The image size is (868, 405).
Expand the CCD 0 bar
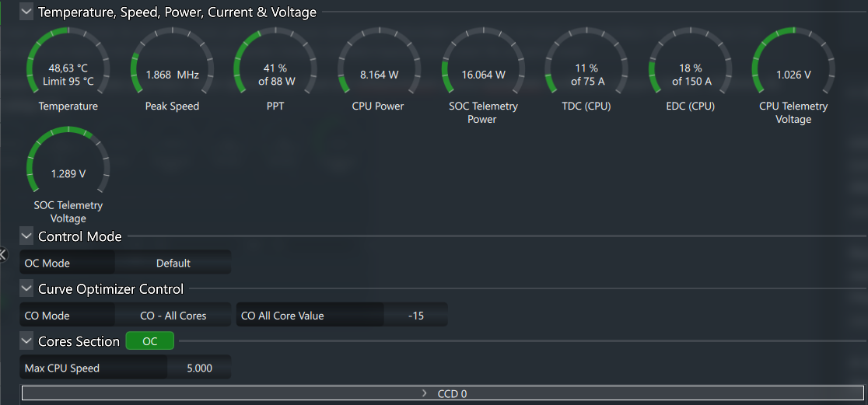pos(444,393)
